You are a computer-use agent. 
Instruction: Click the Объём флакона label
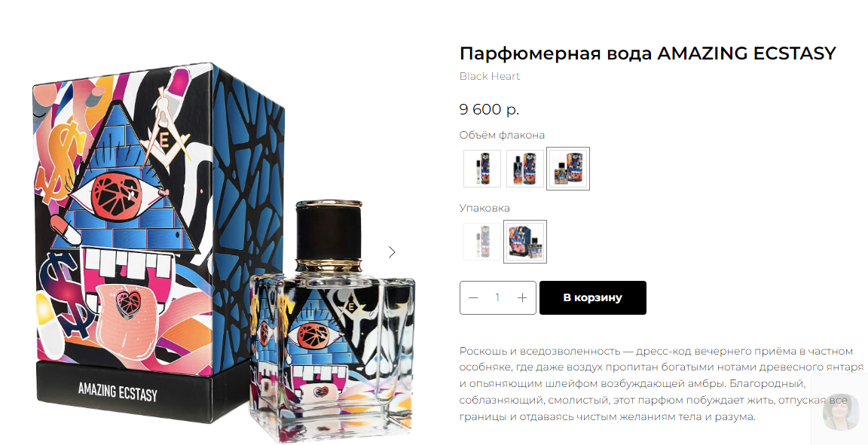coord(502,135)
